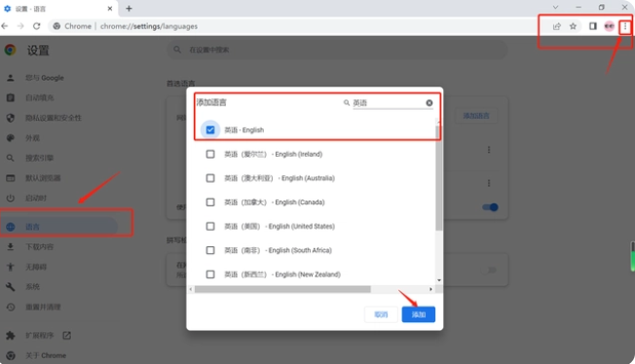Screen dimensions: 635x364
Task: Clear the 英语 search field with the X icon
Action: coord(430,103)
